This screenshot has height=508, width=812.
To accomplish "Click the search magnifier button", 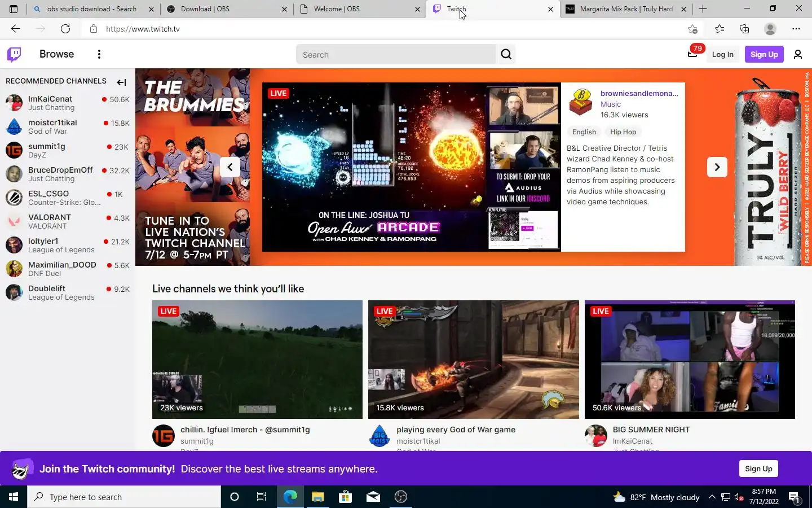I will [x=506, y=54].
